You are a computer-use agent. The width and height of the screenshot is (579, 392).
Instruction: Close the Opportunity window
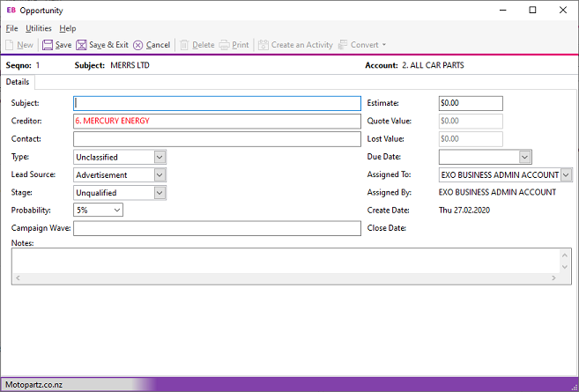[x=563, y=10]
